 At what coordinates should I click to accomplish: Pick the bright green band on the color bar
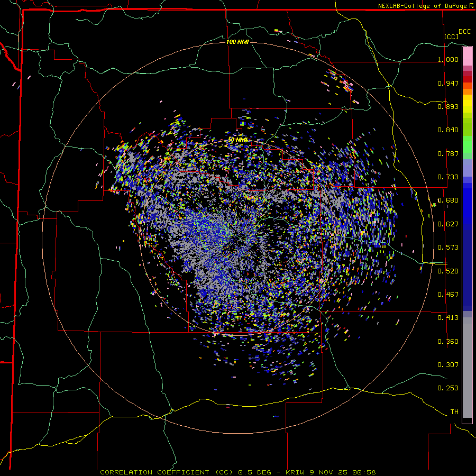[467, 144]
